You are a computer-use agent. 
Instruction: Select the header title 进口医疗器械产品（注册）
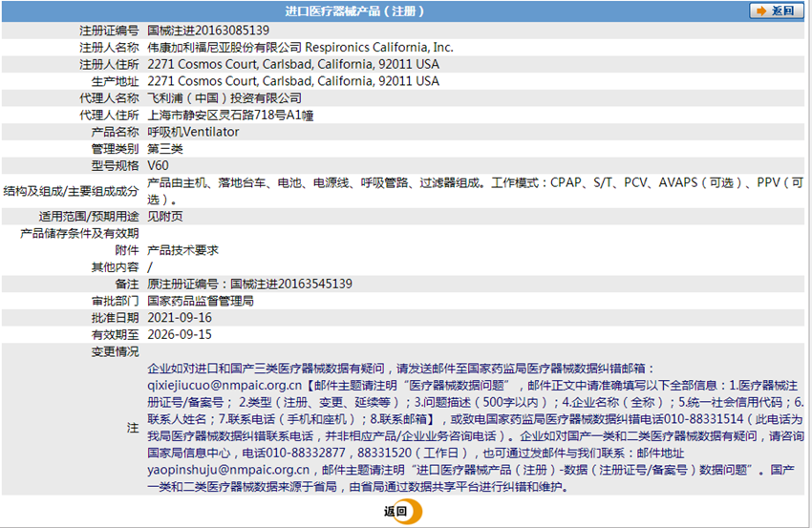click(355, 11)
